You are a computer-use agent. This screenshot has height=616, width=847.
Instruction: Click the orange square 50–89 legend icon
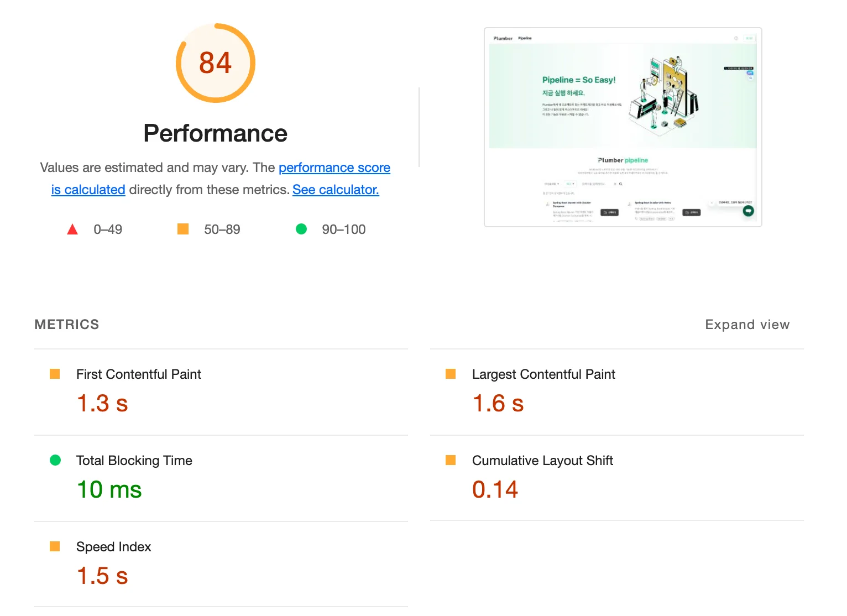point(183,229)
